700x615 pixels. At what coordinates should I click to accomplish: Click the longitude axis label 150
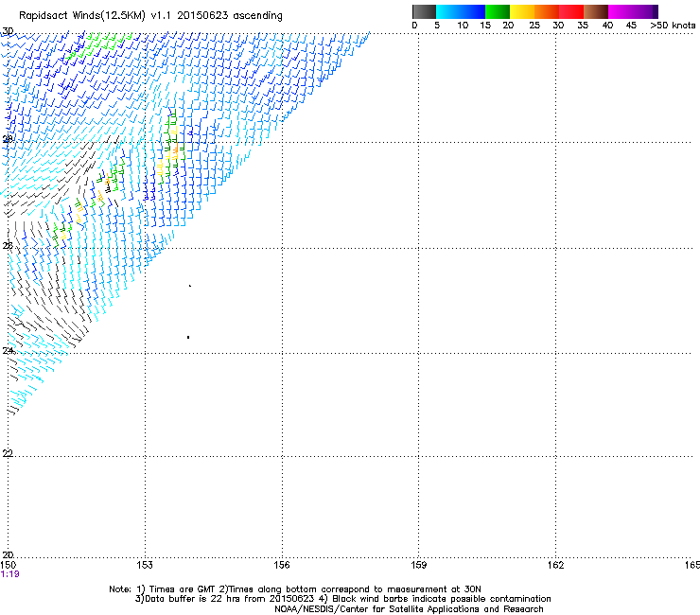click(9, 565)
